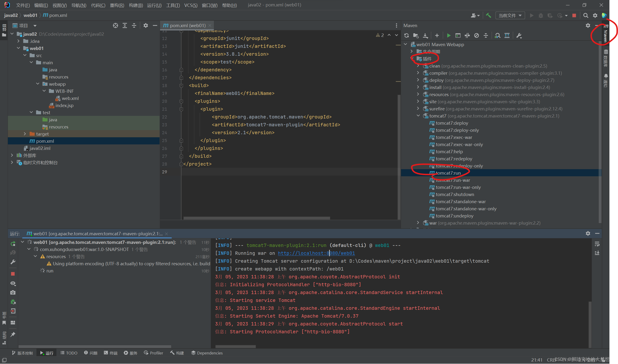618x364 pixels.
Task: Toggle soft-wrap in Run console
Action: pyautogui.click(x=597, y=244)
